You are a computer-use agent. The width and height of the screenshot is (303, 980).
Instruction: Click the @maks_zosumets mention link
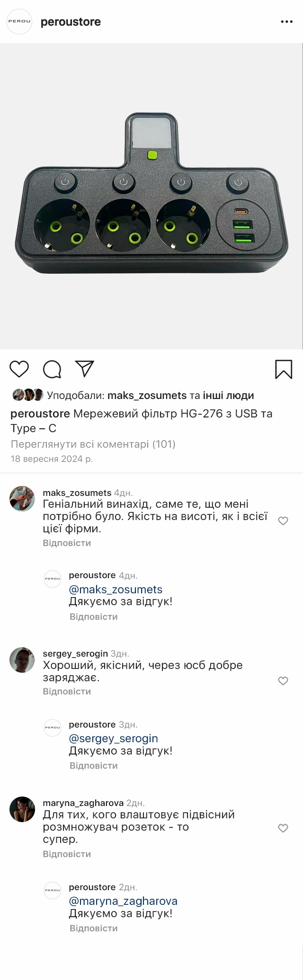click(116, 590)
